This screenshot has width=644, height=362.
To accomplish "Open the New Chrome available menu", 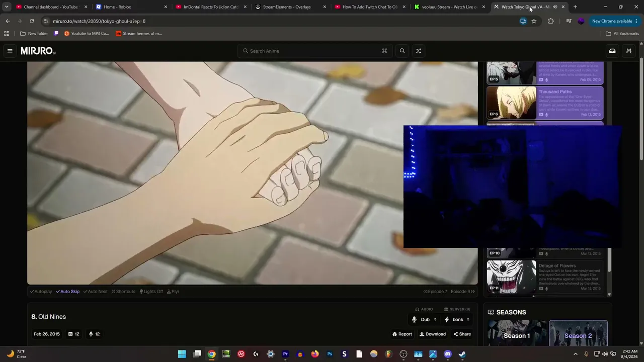I will point(614,21).
